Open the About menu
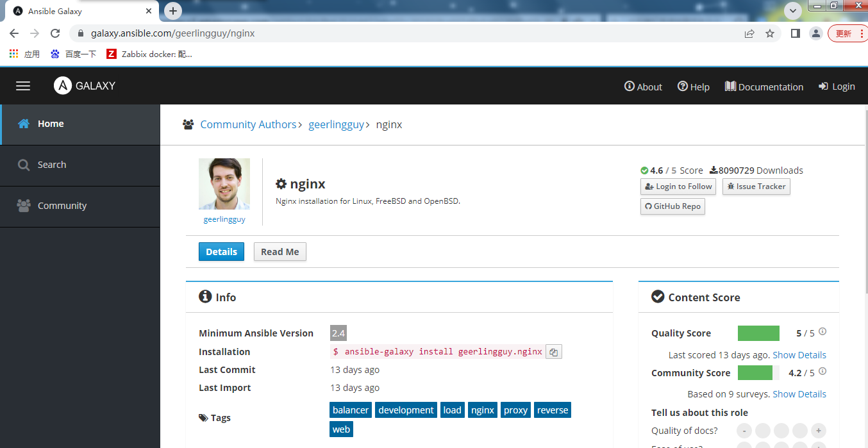868x448 pixels. click(x=643, y=87)
